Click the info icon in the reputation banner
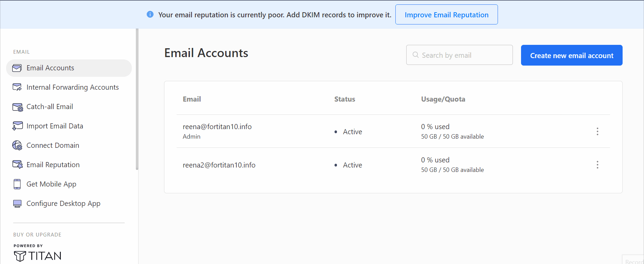Viewport: 644px width, 264px height. (x=150, y=14)
